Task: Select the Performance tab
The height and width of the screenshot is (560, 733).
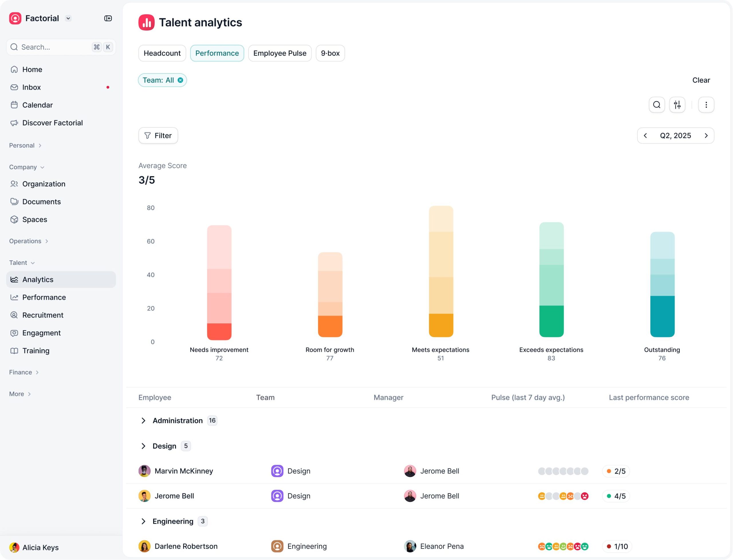Action: pos(217,53)
